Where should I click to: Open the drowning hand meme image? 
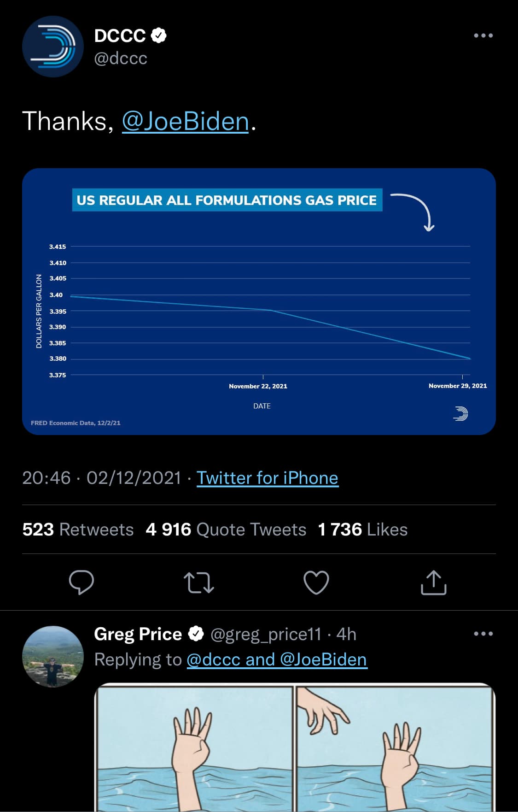(x=295, y=747)
